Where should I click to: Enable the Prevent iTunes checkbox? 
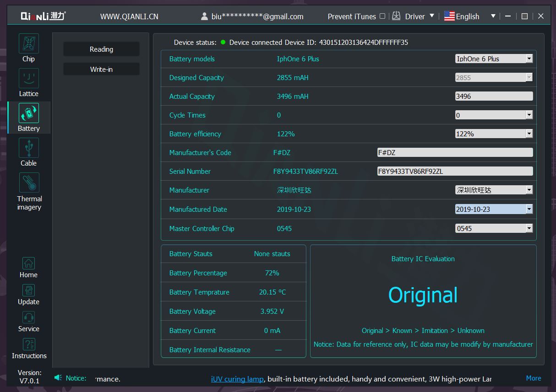[x=382, y=16]
